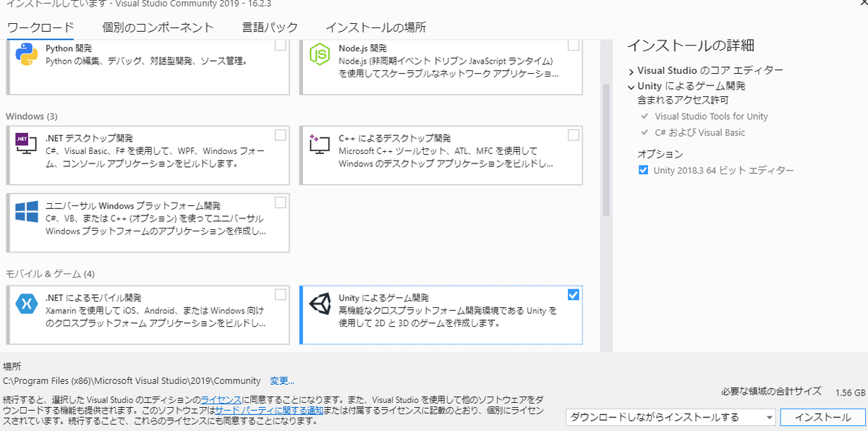Enable the Python 開発 workload checkbox
Viewport: 868px width, 431px height.
[281, 44]
